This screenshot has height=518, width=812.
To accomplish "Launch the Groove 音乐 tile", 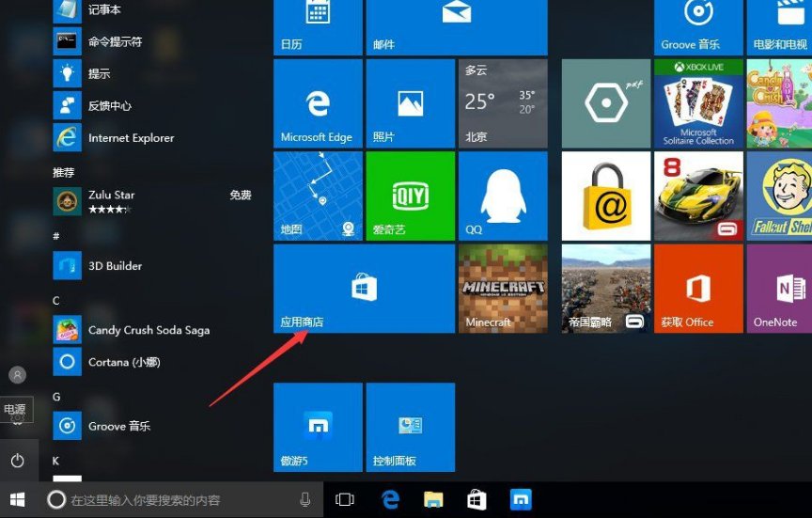I will pyautogui.click(x=698, y=27).
